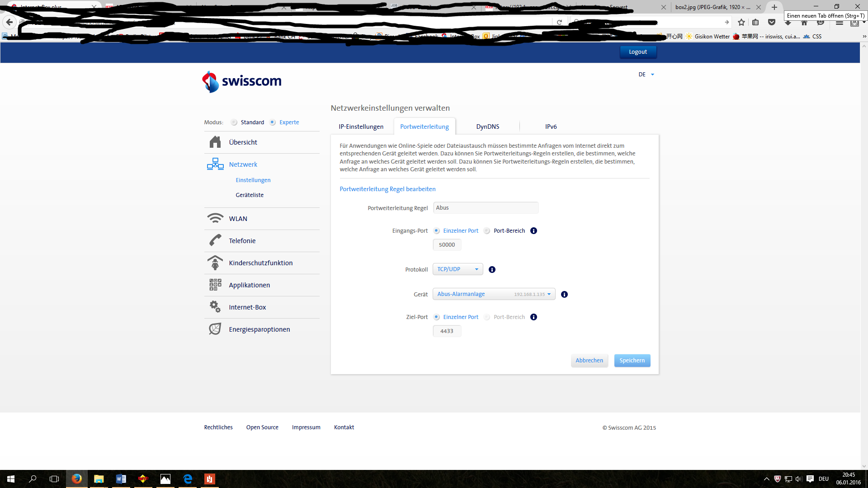Select Standard mode radio button

(x=234, y=122)
